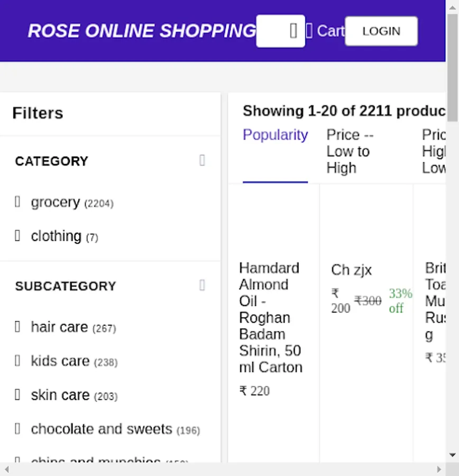The width and height of the screenshot is (459, 476).
Task: Tick the hair care subcategory checkbox
Action: point(17,327)
